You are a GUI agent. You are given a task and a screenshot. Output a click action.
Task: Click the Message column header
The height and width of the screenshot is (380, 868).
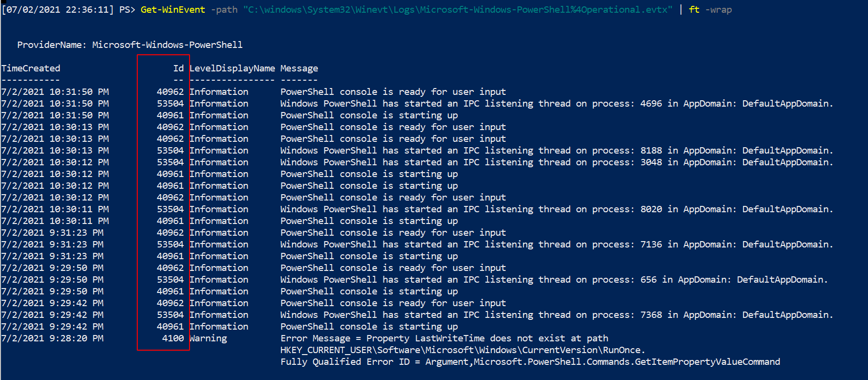click(x=299, y=68)
